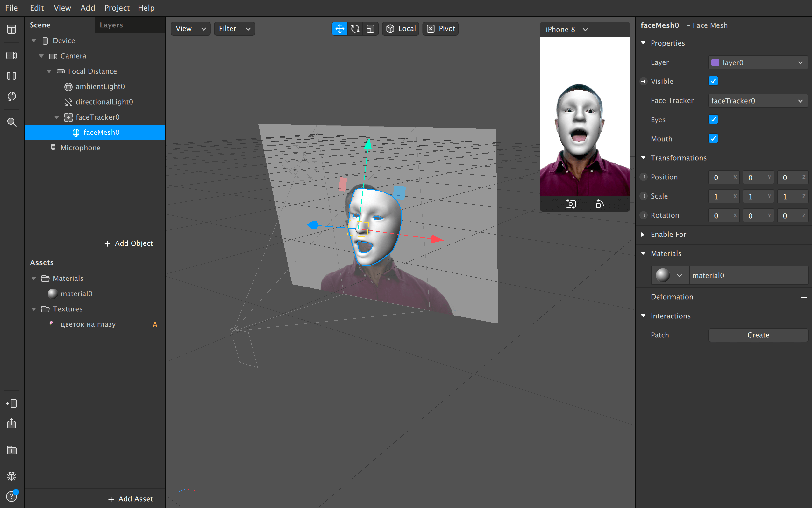This screenshot has width=812, height=508.
Task: Click the video camera icon in sidebar
Action: 12,55
